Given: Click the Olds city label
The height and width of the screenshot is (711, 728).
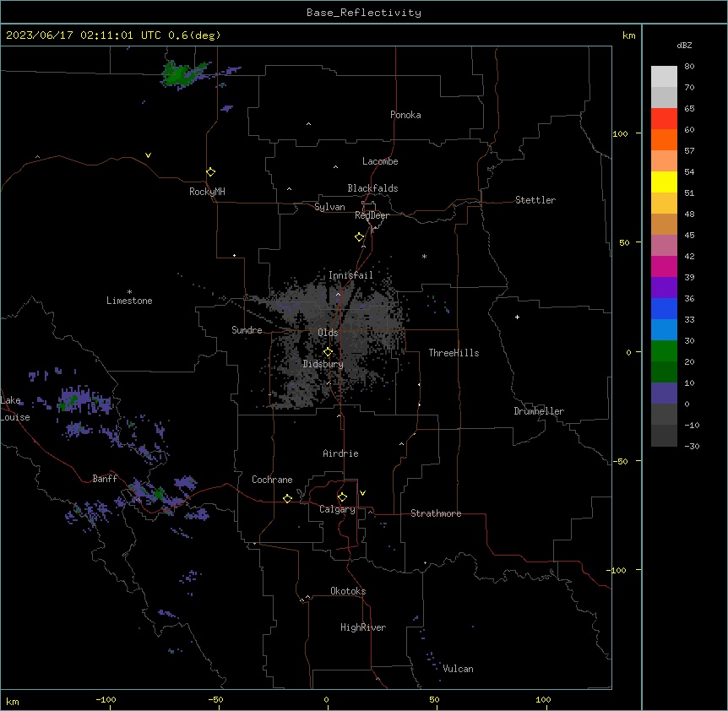Looking at the screenshot, I should 328,333.
